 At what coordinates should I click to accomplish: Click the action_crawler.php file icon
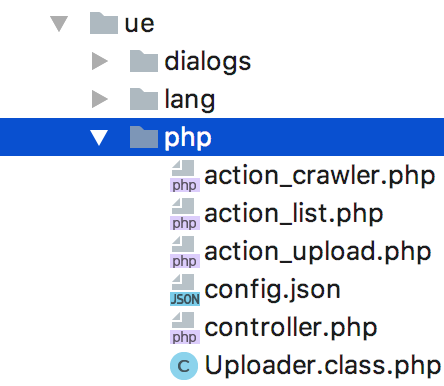(185, 176)
